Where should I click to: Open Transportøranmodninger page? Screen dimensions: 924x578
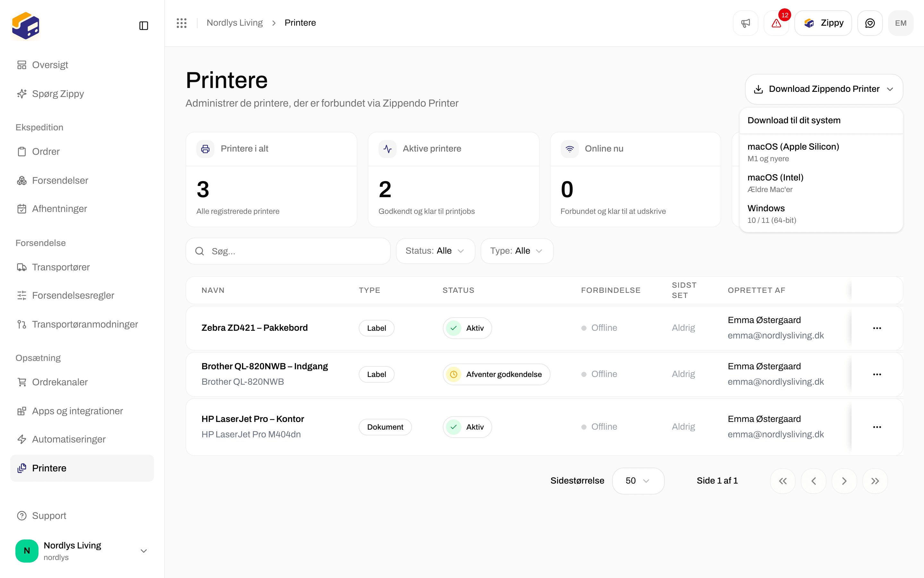tap(82, 324)
